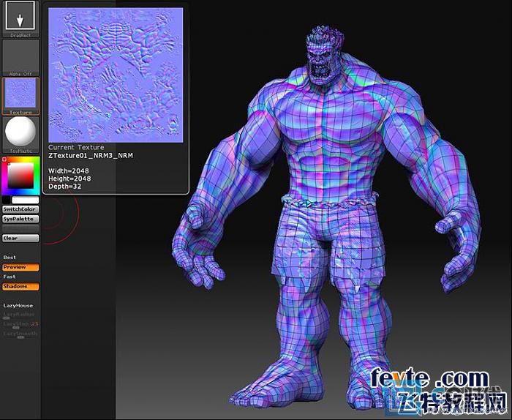The height and width of the screenshot is (420, 512).
Task: Click the Height=2048 text
Action: [69, 179]
